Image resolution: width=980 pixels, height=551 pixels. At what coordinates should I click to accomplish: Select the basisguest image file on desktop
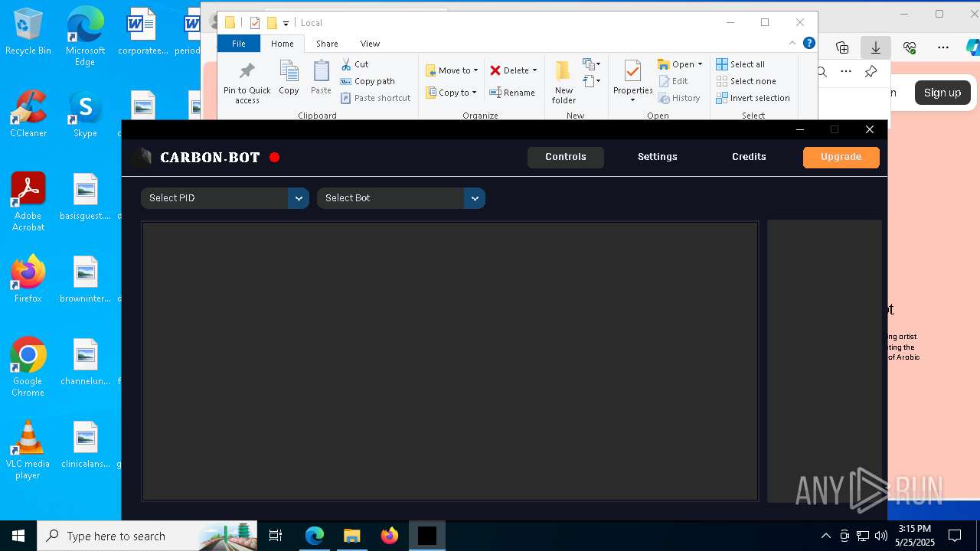click(86, 196)
